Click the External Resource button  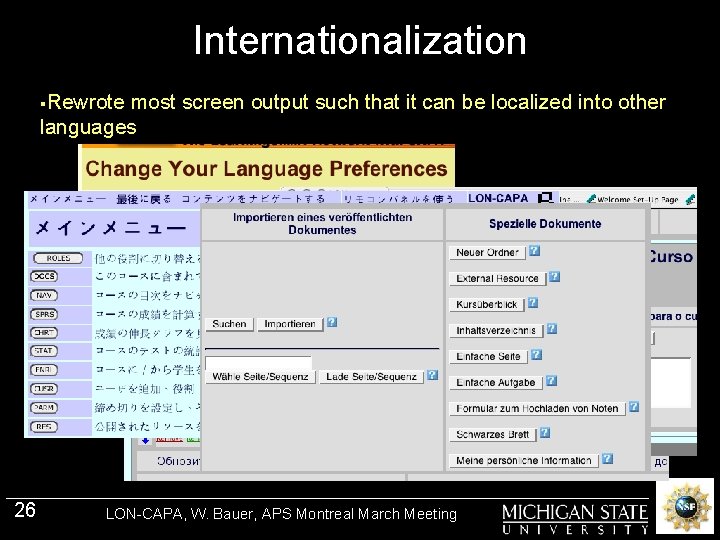coord(497,279)
